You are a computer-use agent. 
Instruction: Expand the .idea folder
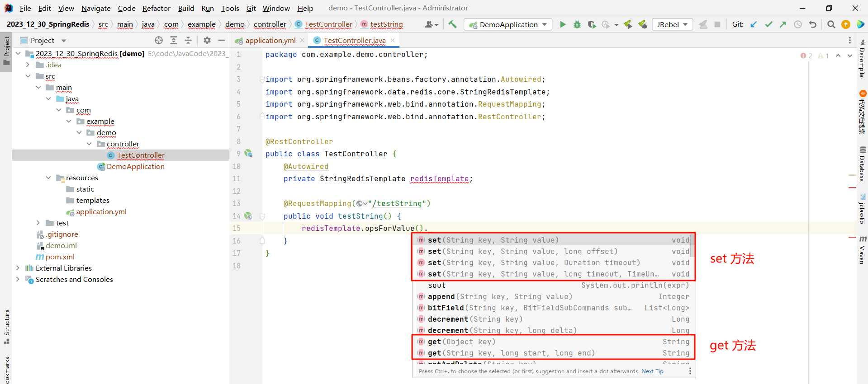(28, 65)
